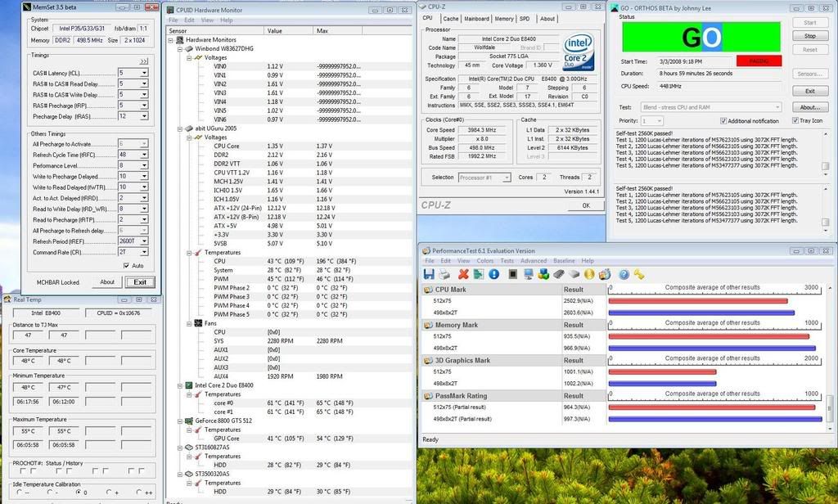Screen dimensions: 838x504
Task: Click the ST3160827AS hard drive icon
Action: [x=189, y=448]
